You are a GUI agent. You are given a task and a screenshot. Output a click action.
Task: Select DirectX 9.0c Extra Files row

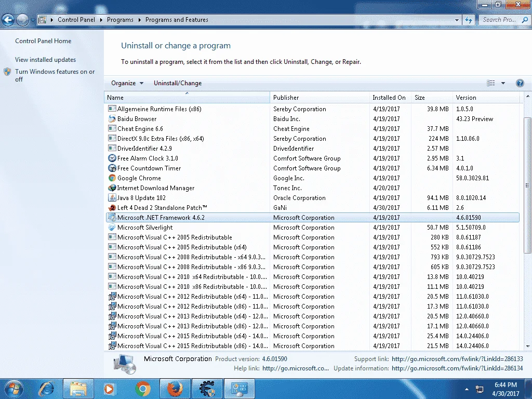pos(312,138)
